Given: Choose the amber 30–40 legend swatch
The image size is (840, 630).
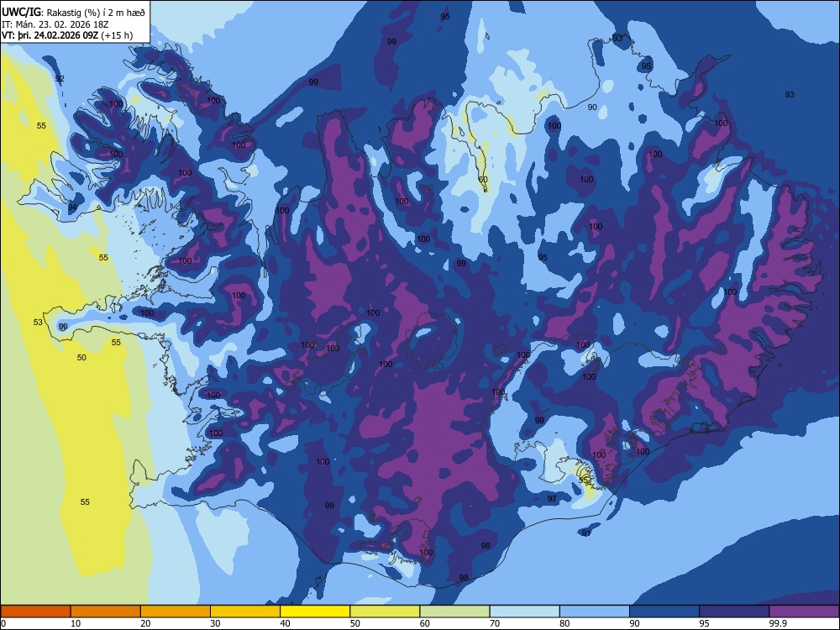Looking at the screenshot, I should (245, 612).
